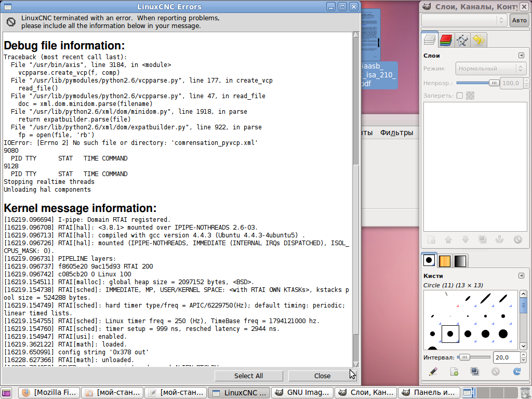Viewport: 532px width, 399px height.
Task: Click the IOError 'comrensation_pyvcp.xml' line
Action: 130,143
